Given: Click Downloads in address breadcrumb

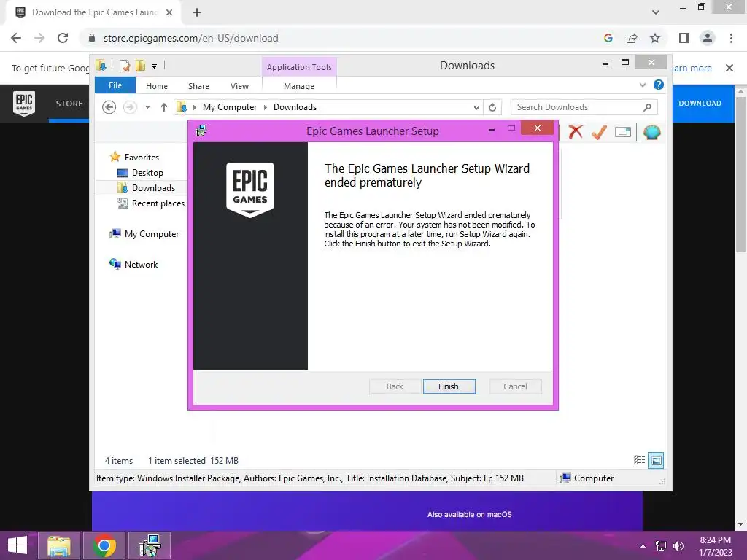Looking at the screenshot, I should 295,107.
